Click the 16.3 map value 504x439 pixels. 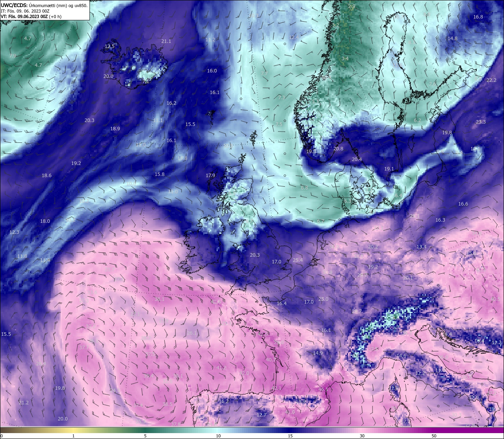click(x=440, y=220)
